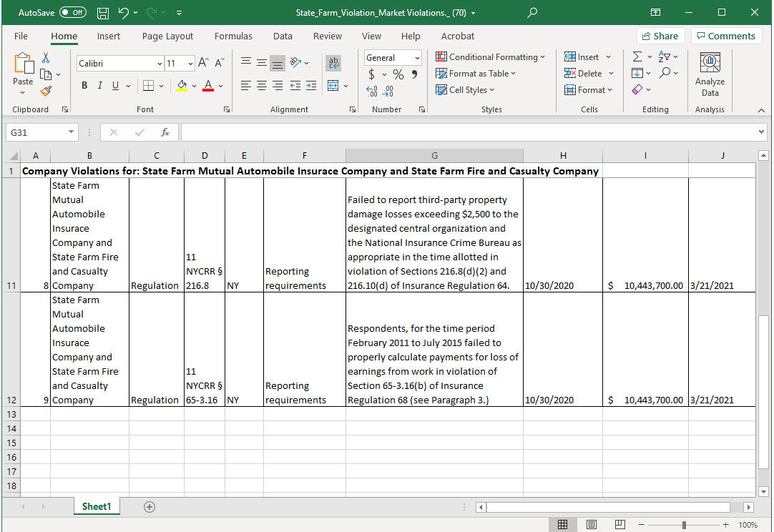Switch to Page Break Preview view
Viewport: 774px width, 532px height.
620,525
